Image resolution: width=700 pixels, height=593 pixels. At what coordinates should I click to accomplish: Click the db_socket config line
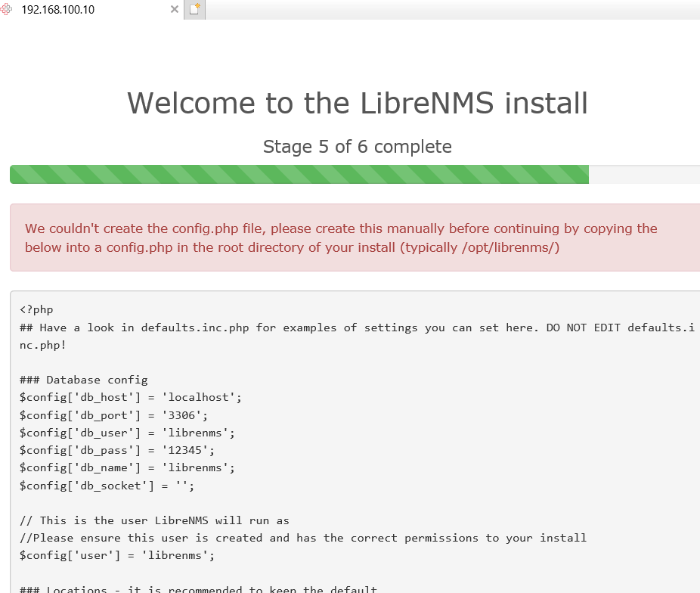point(107,486)
